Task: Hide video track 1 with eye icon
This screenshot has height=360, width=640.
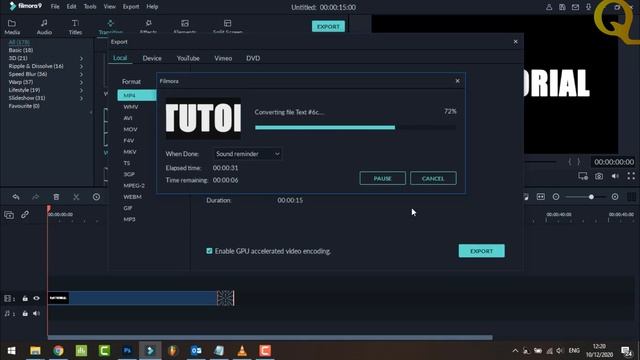Action: [36, 298]
